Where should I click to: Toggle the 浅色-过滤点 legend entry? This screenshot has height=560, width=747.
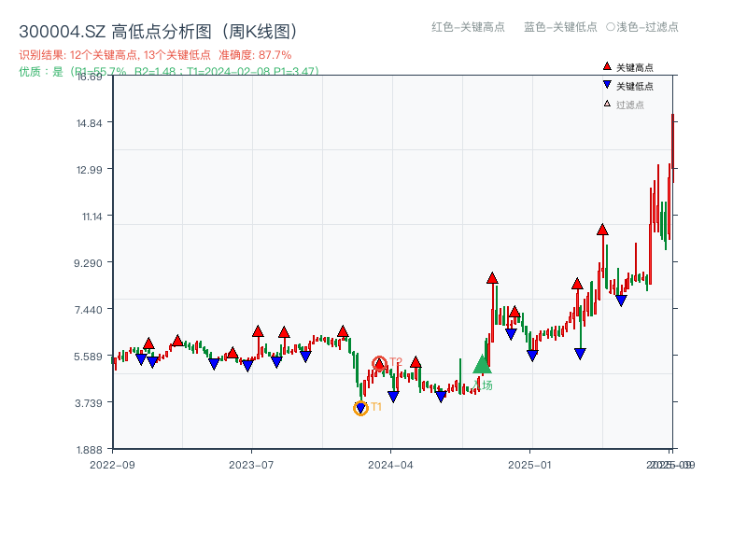pyautogui.click(x=642, y=27)
